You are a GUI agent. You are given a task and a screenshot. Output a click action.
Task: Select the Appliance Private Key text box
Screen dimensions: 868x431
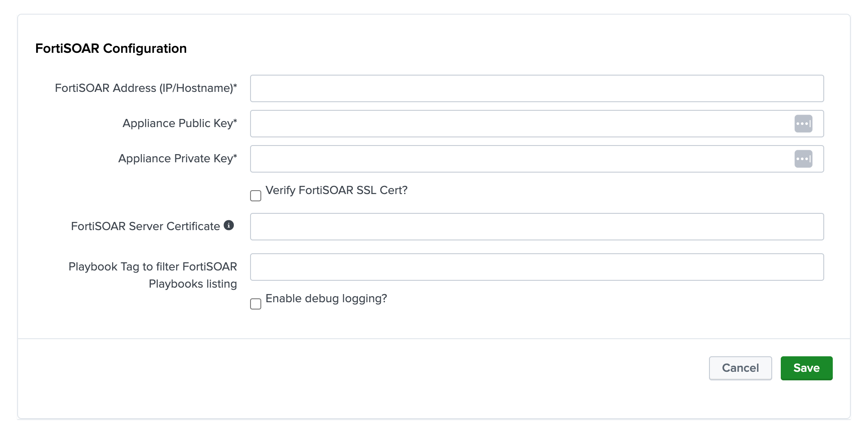point(520,159)
